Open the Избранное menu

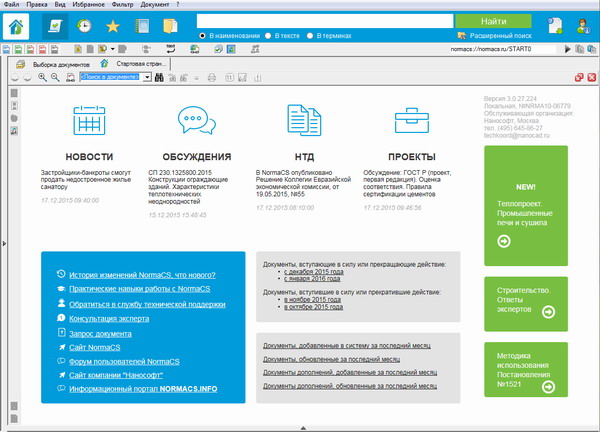click(84, 5)
